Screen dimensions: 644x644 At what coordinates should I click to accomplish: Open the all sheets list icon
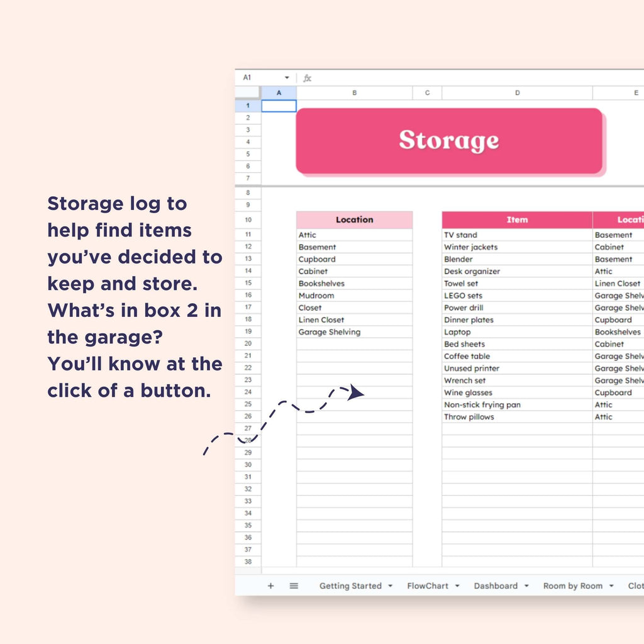click(294, 586)
